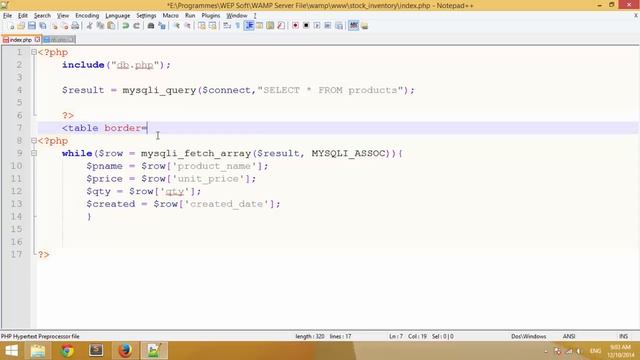640x360 pixels.
Task: Open the Encoding menu
Action: [x=87, y=16]
